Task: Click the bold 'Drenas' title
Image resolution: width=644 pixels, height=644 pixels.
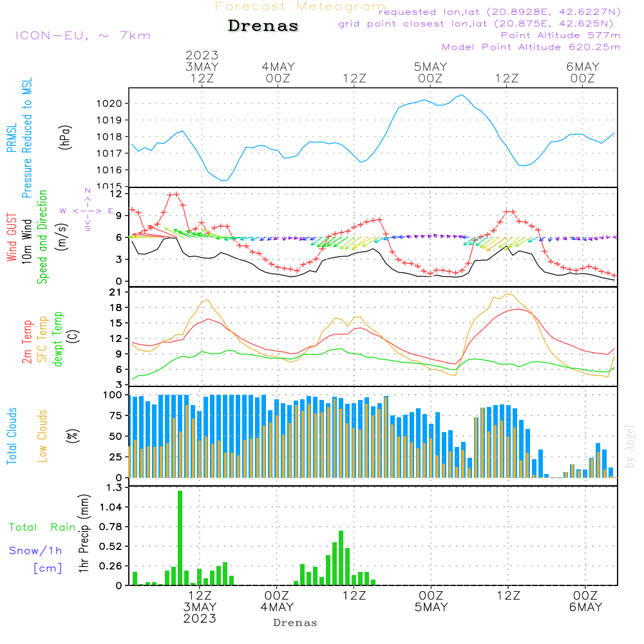Action: pyautogui.click(x=263, y=26)
